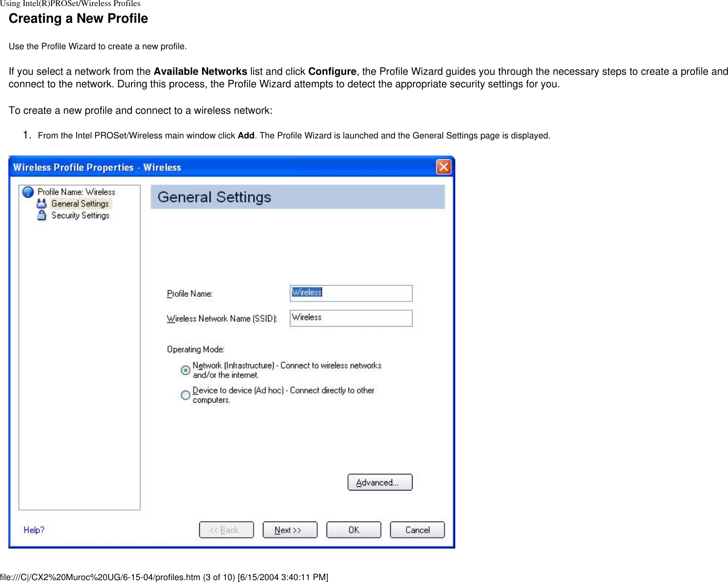
Task: Select Network (Infrastructure) operating mode
Action: tap(185, 370)
